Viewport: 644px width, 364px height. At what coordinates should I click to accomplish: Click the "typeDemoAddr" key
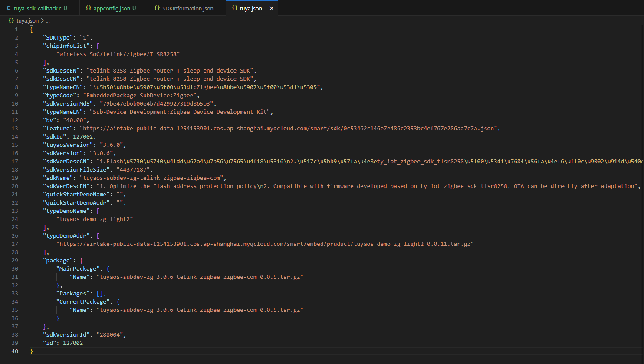point(66,235)
